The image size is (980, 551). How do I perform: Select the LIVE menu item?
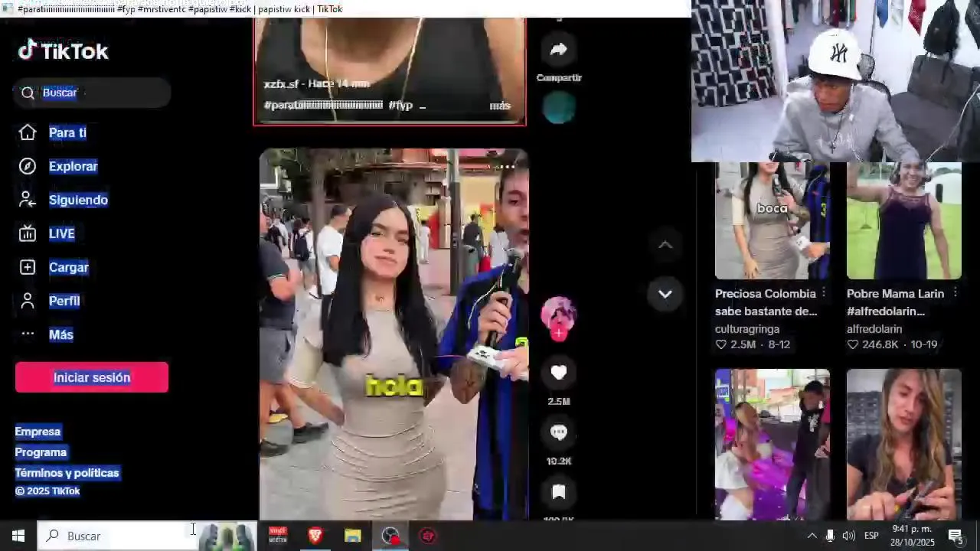click(62, 233)
